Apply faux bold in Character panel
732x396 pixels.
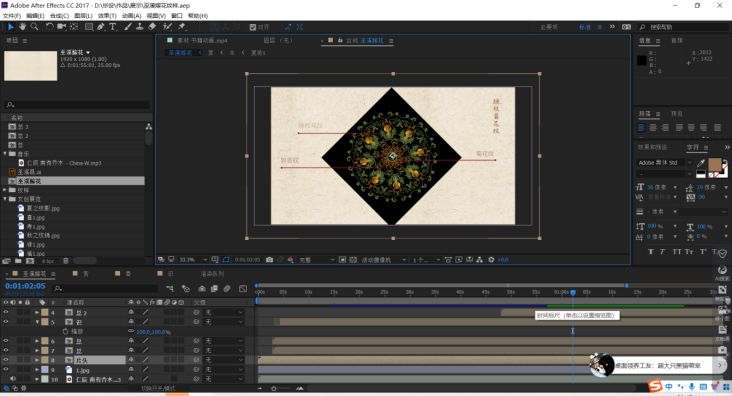(650, 252)
